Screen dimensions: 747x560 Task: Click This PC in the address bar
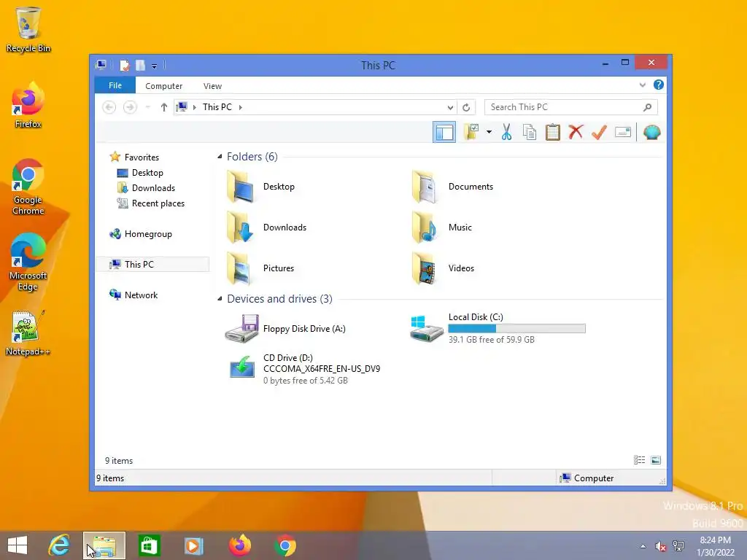point(217,107)
